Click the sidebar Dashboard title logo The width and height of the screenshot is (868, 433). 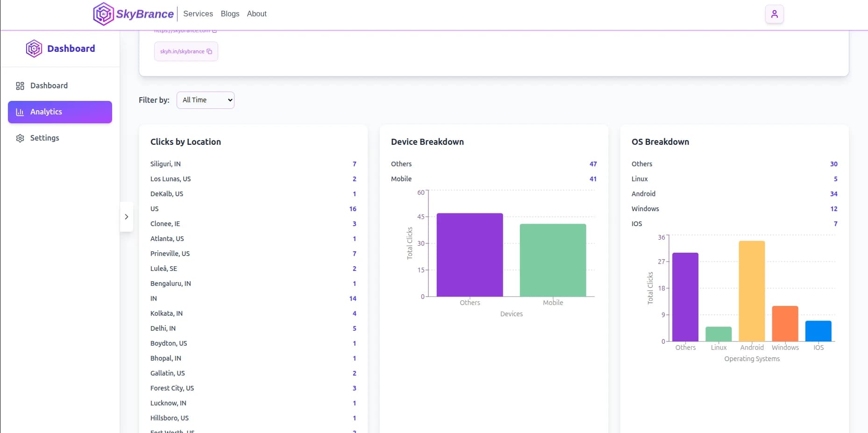[34, 49]
